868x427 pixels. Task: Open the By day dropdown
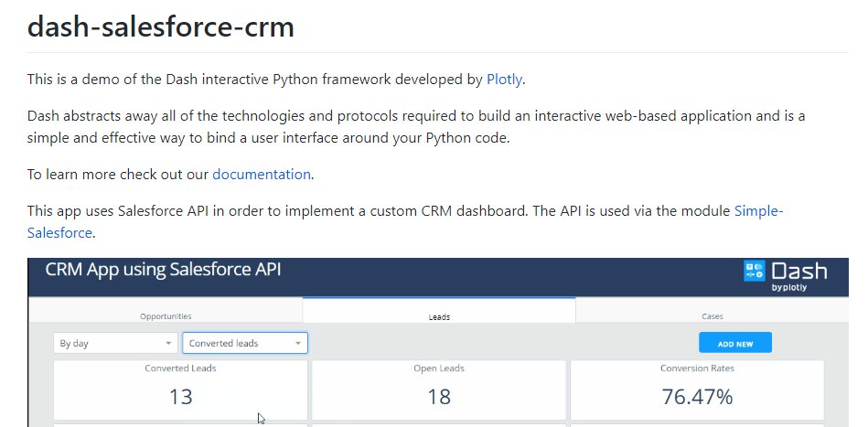115,343
